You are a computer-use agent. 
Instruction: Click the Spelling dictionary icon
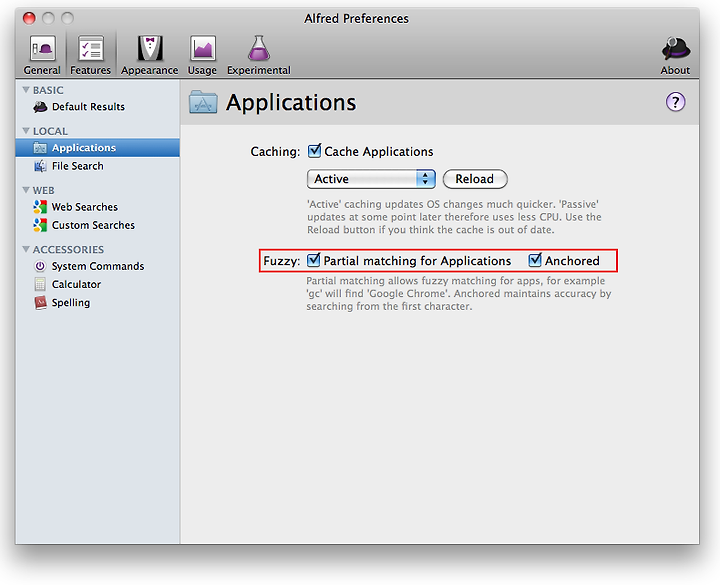40,303
